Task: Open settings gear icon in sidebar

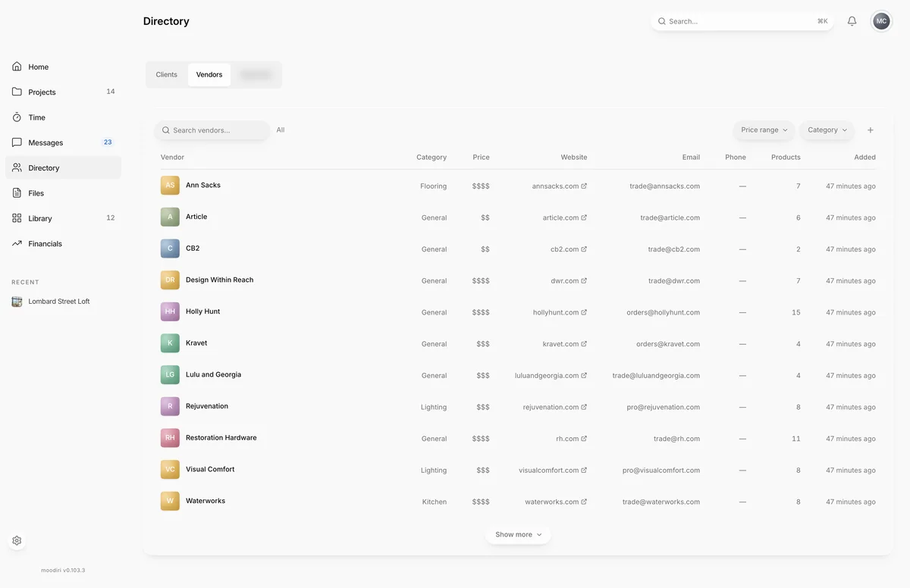Action: pyautogui.click(x=17, y=541)
